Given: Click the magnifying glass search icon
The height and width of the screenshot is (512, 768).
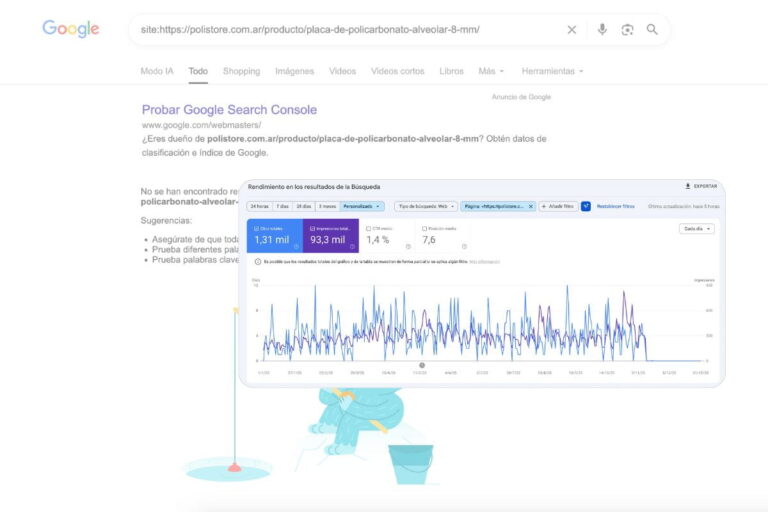Looking at the screenshot, I should point(652,30).
